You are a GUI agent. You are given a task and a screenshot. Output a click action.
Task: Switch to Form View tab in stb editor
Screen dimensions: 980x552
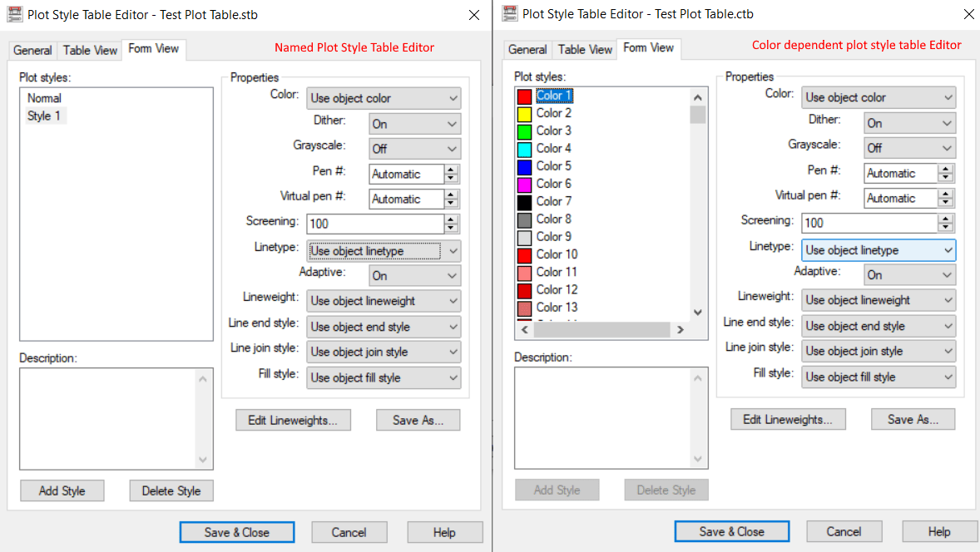click(154, 49)
